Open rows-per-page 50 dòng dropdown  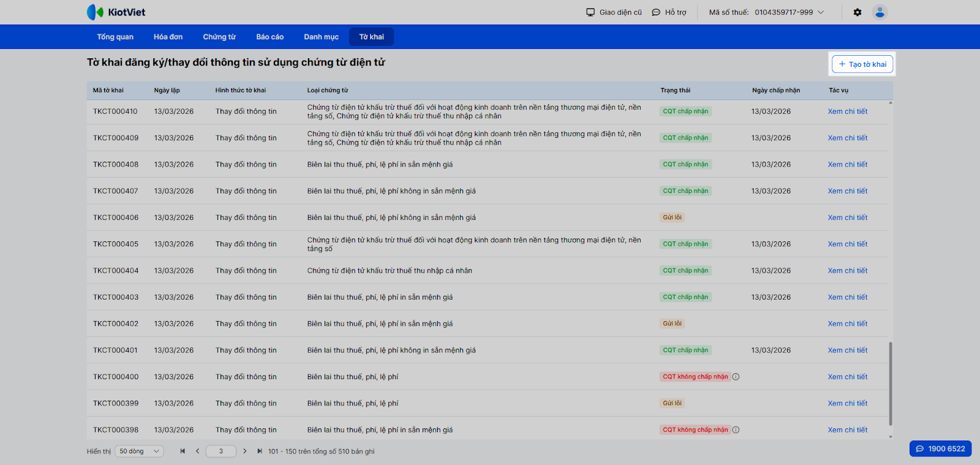click(x=140, y=452)
